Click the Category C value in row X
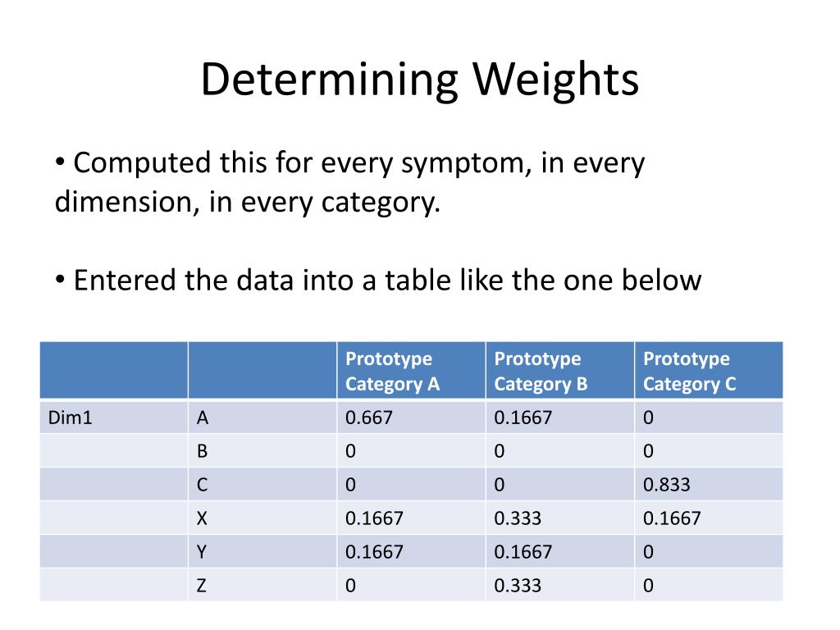This screenshot has height=630, width=840. click(x=672, y=518)
